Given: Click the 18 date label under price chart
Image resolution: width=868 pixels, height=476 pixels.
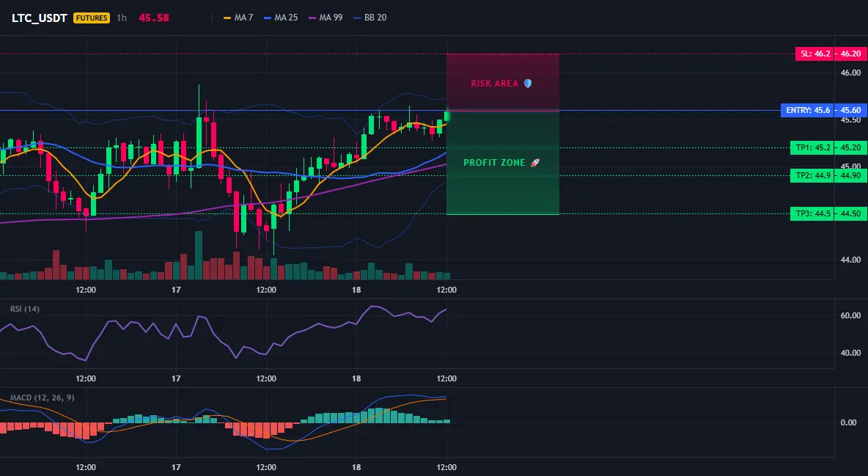Looking at the screenshot, I should click(356, 290).
